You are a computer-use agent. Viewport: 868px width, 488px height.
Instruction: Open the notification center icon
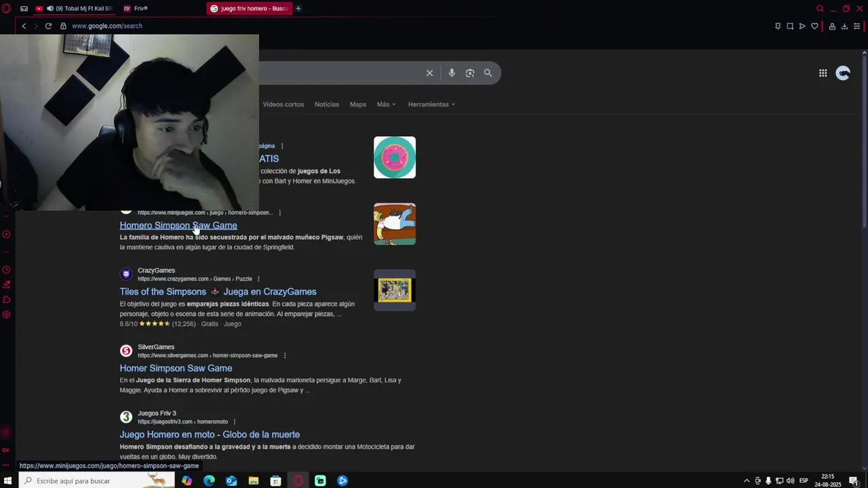(854, 481)
